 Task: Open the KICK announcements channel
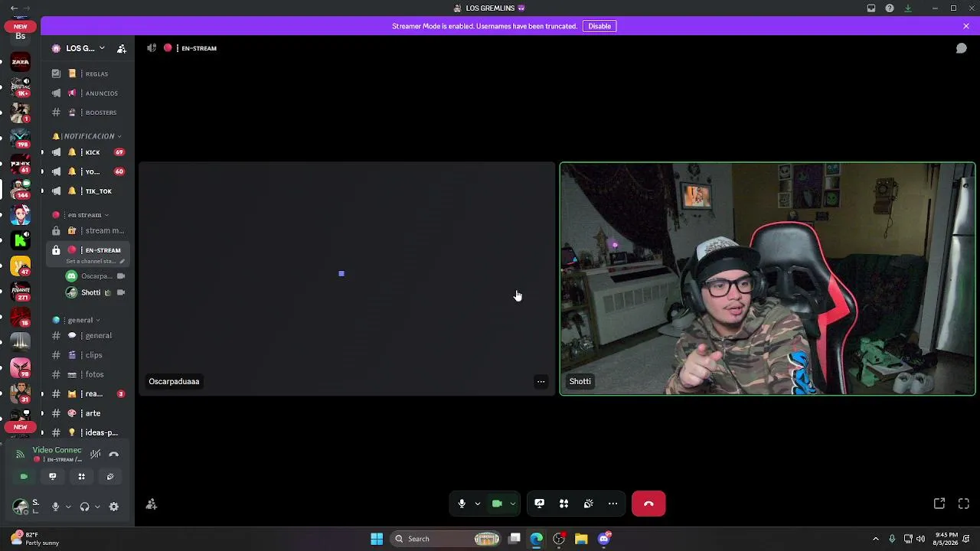coord(87,152)
